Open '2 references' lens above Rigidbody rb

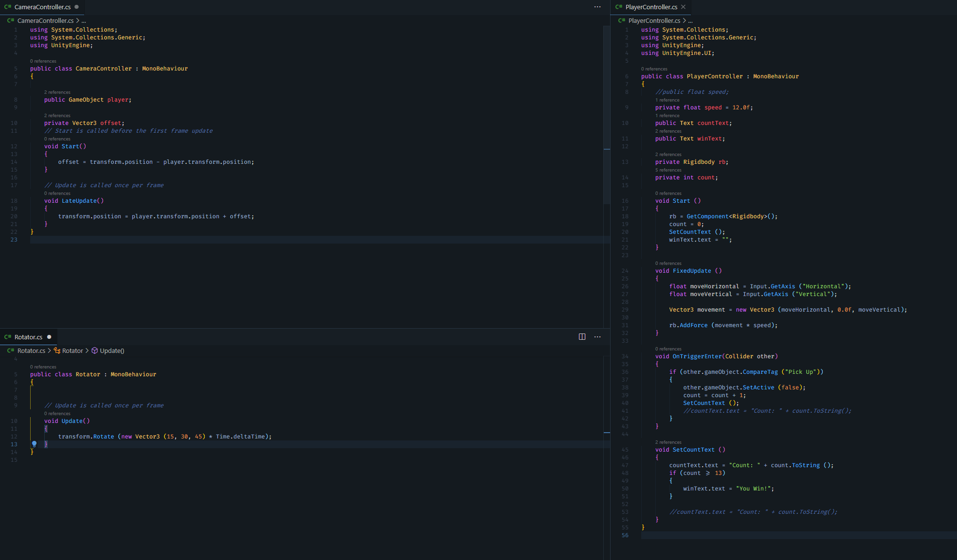tap(668, 155)
